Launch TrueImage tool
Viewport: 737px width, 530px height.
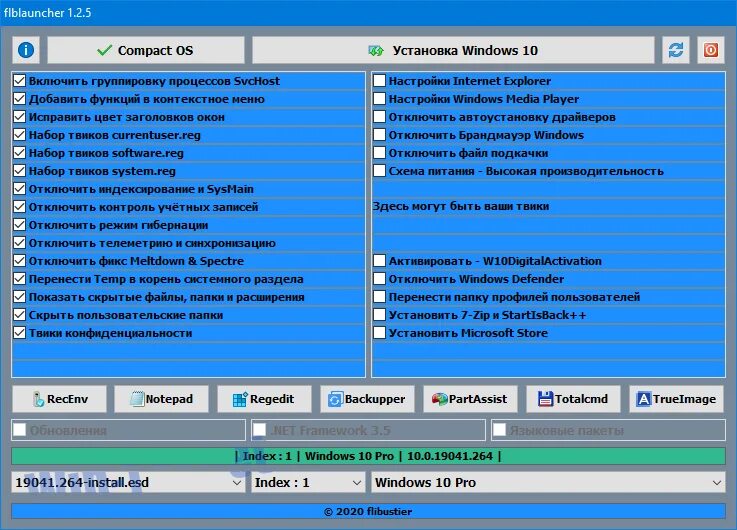pyautogui.click(x=676, y=399)
